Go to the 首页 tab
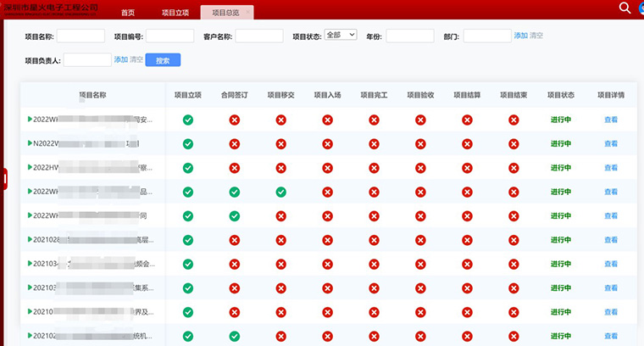The image size is (644, 346). (x=128, y=13)
